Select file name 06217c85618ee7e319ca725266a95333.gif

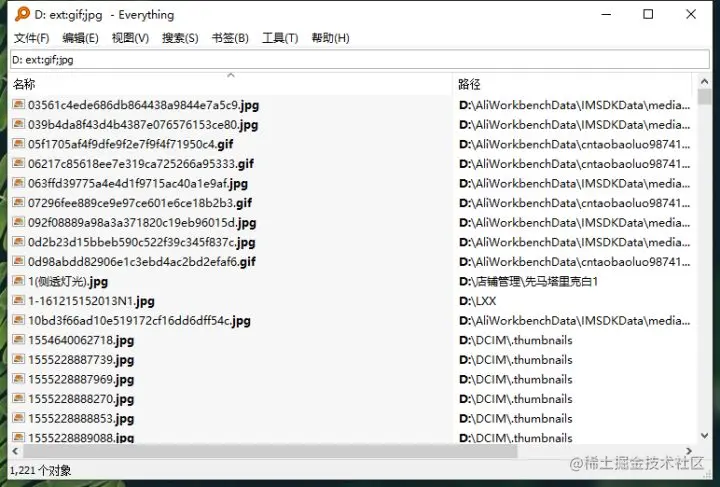[141, 164]
